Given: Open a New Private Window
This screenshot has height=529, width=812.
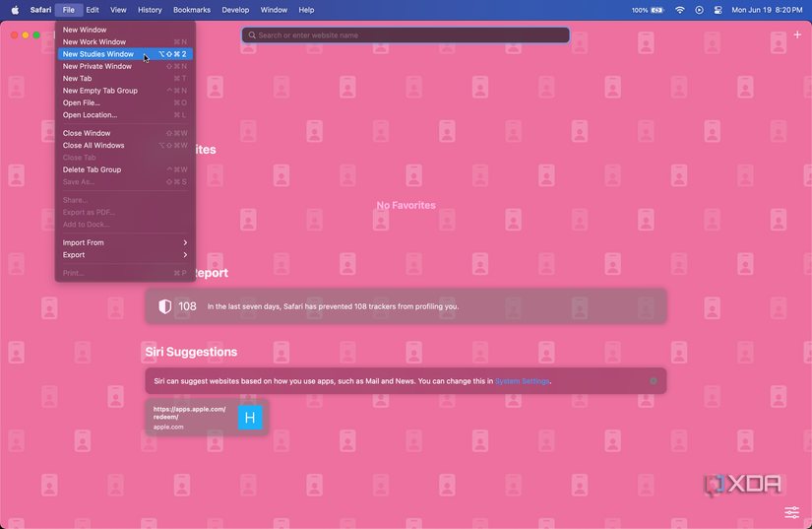Looking at the screenshot, I should click(125, 66).
